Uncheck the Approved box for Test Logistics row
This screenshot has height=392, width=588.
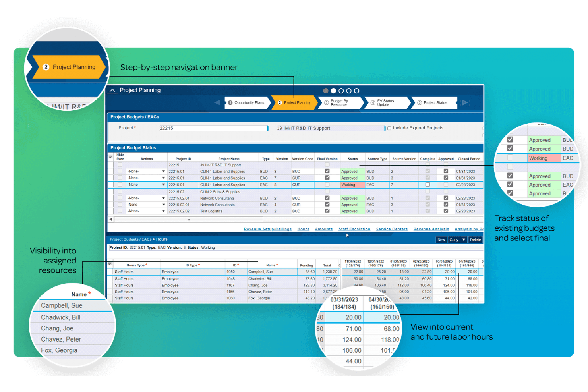pyautogui.click(x=446, y=211)
